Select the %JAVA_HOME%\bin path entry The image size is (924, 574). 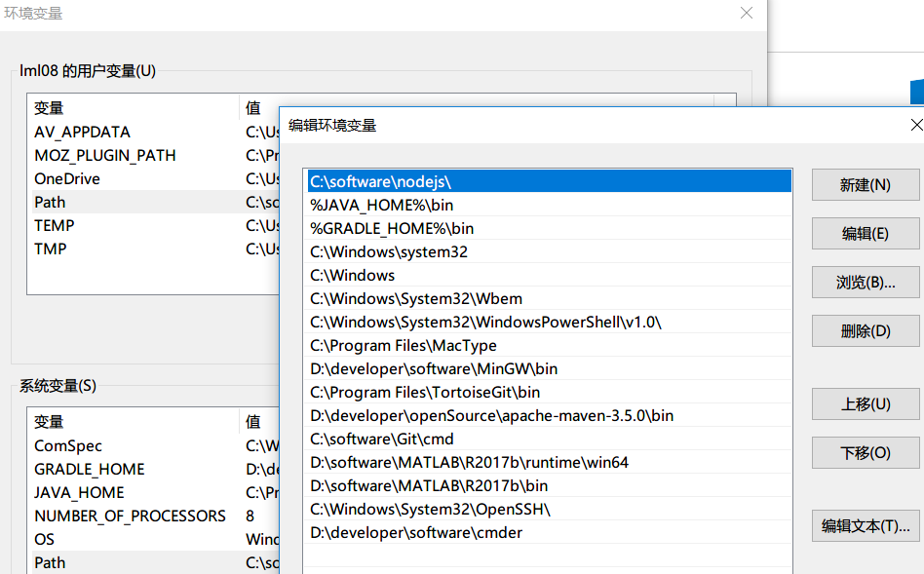tap(439, 205)
